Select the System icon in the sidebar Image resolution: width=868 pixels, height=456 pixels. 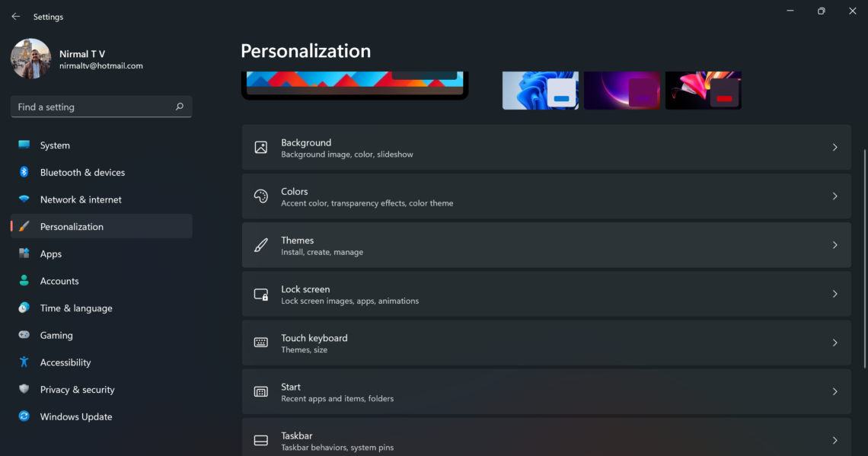(24, 145)
